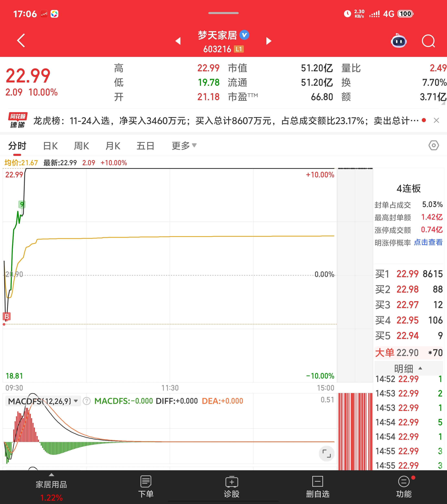Dismiss the 龙虎榜 news banner
Screen dimensions: 447x504
click(x=436, y=121)
